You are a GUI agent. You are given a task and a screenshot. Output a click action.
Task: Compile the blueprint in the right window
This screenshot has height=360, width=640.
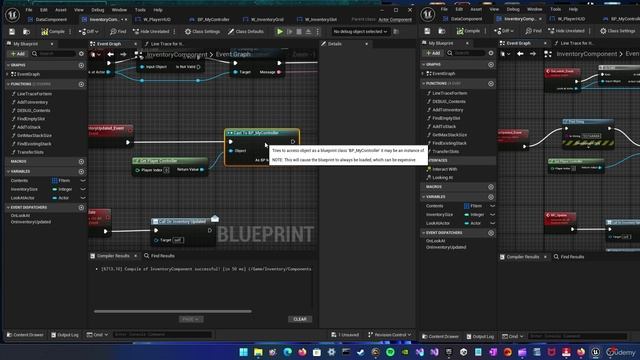coord(468,31)
